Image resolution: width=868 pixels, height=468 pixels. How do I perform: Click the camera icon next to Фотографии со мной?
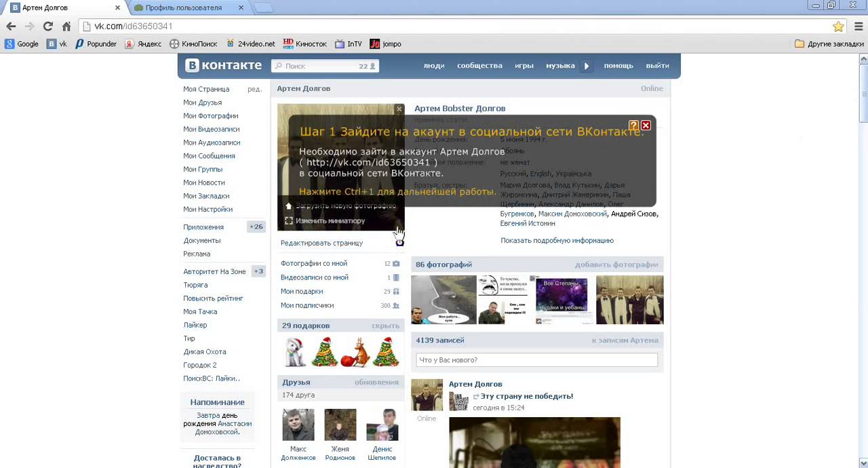[x=396, y=264]
